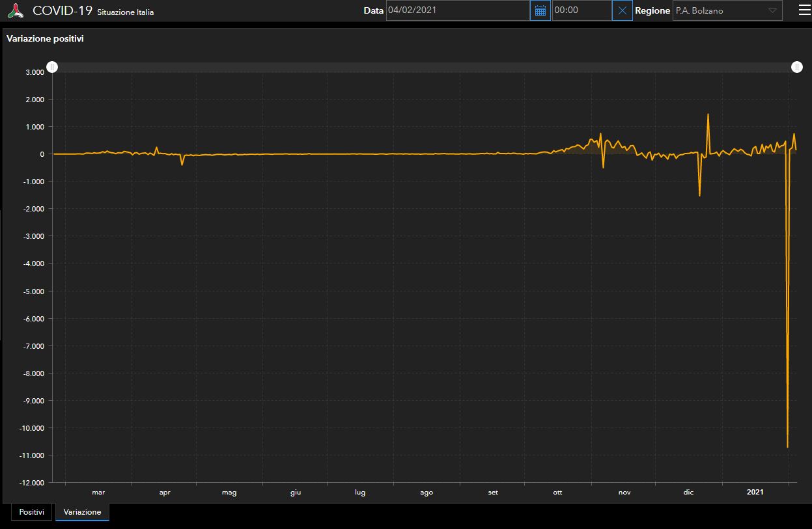The width and height of the screenshot is (812, 529).
Task: Click the 1.000 y-axis label
Action: (x=35, y=127)
